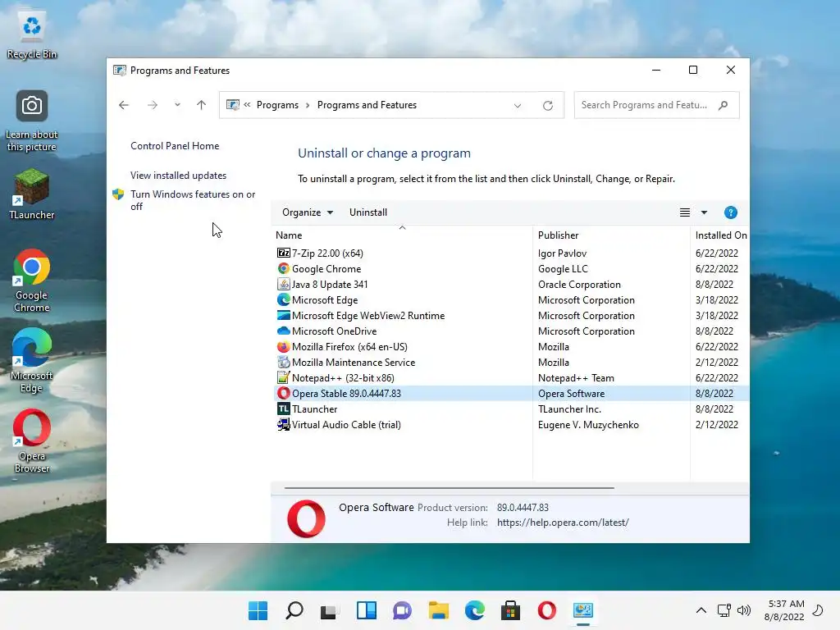Go back with the left arrow button
Viewport: 840px width, 630px height.
124,105
